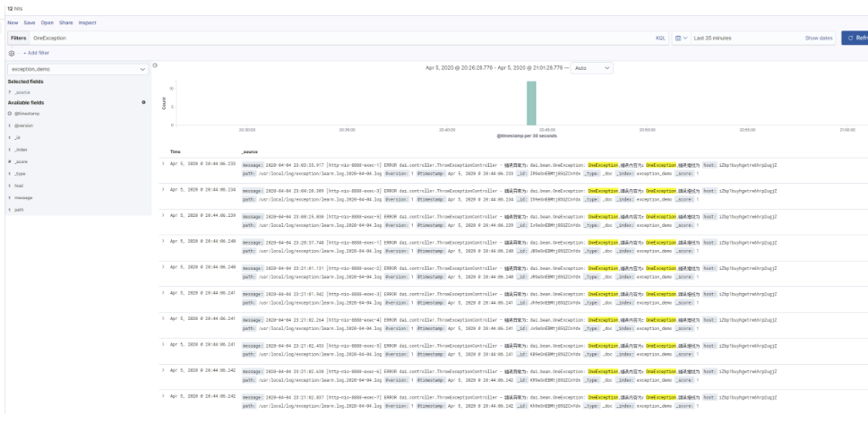868x424 pixels.
Task: Click the Add filter link
Action: pyautogui.click(x=36, y=53)
